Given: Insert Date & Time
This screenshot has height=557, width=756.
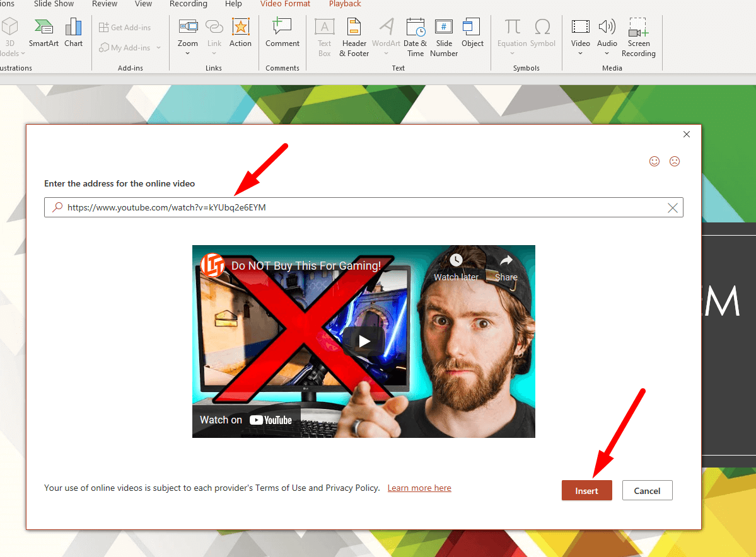Looking at the screenshot, I should coord(415,37).
